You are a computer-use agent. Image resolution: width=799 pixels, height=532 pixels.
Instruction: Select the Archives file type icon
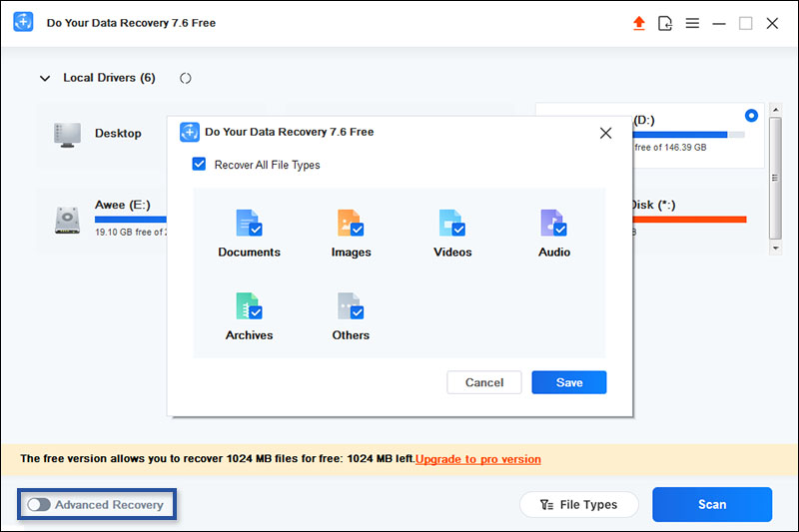pyautogui.click(x=249, y=306)
